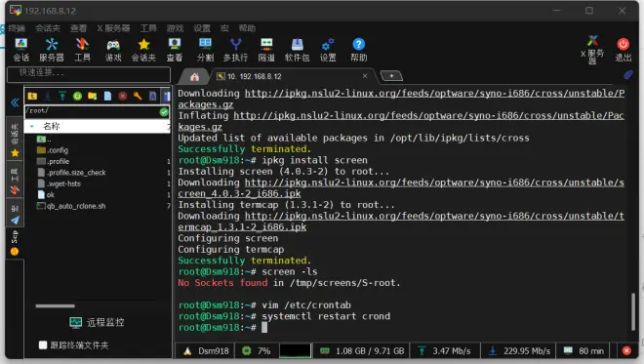Enable 多执行 (MultiExec) toolbar icon
The height and width of the screenshot is (364, 644).
pos(236,50)
